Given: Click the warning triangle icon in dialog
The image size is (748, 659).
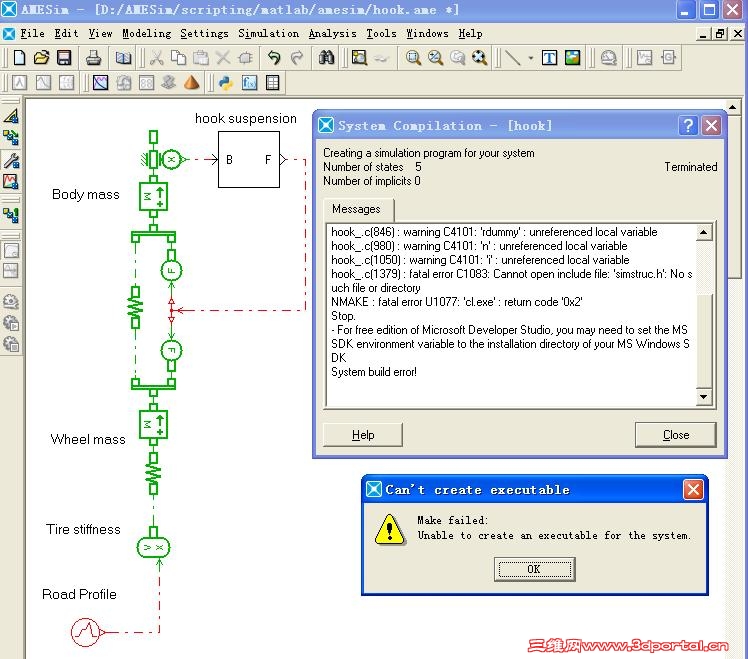Looking at the screenshot, I should pos(389,529).
